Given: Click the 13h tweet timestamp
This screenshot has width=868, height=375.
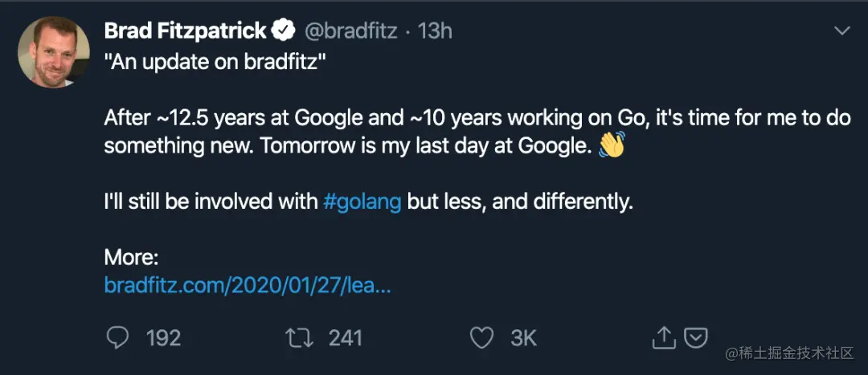Looking at the screenshot, I should click(436, 31).
